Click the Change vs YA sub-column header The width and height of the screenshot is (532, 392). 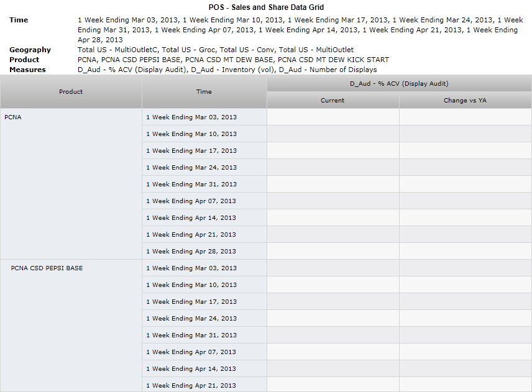pos(465,101)
